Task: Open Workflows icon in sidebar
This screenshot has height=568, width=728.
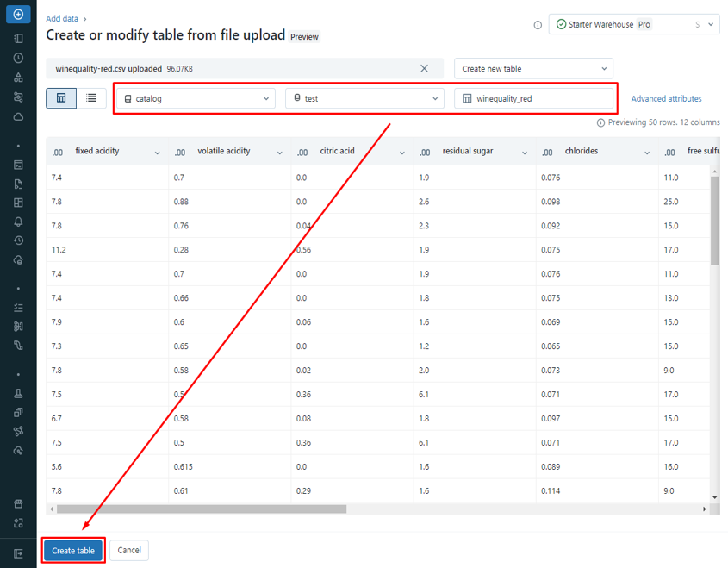Action: coord(18,97)
